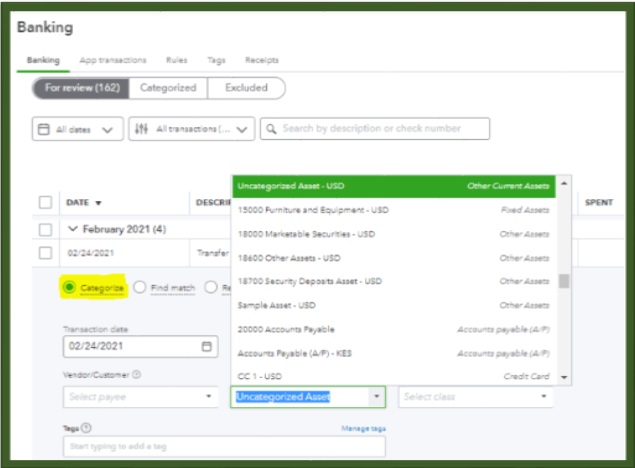Choose 18600 Other Assets - USD
The height and width of the screenshot is (468, 635).
tap(394, 258)
